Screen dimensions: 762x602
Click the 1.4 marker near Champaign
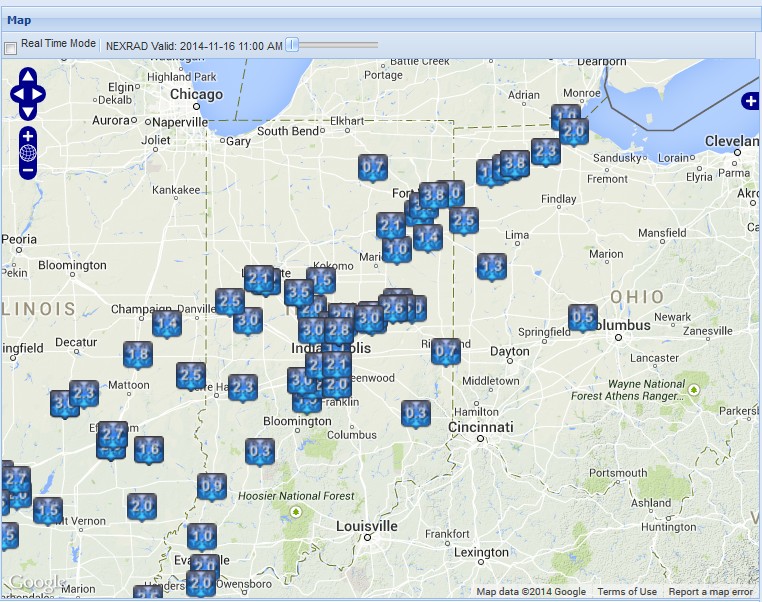167,324
